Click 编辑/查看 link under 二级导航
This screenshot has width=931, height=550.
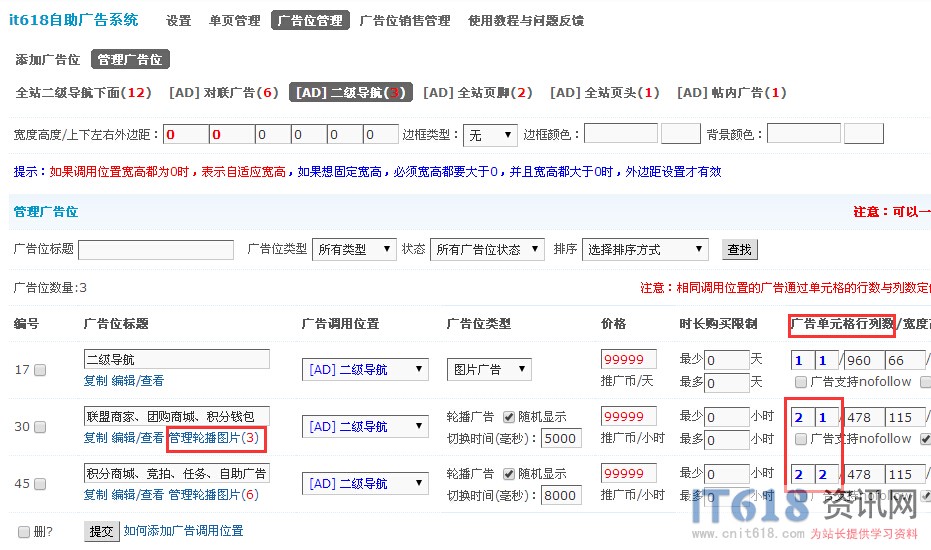point(138,381)
